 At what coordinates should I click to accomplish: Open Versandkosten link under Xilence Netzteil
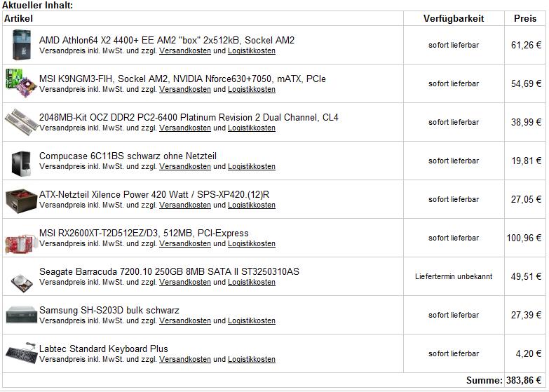point(185,205)
